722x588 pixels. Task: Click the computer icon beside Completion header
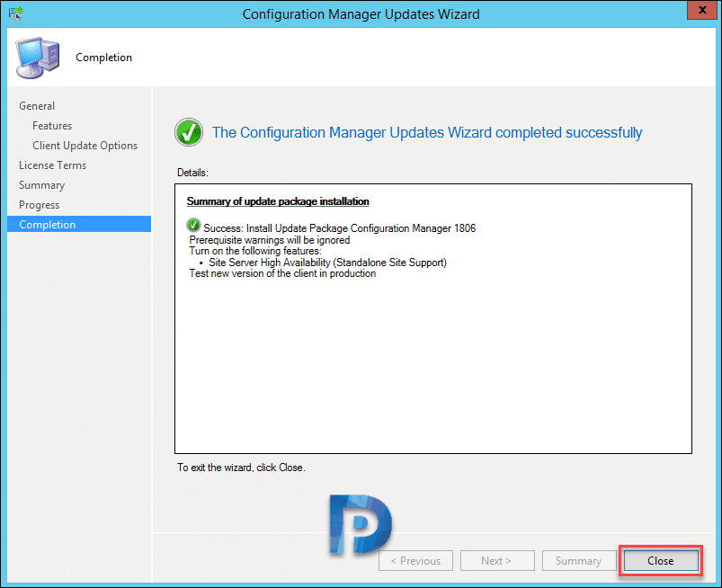coord(38,58)
